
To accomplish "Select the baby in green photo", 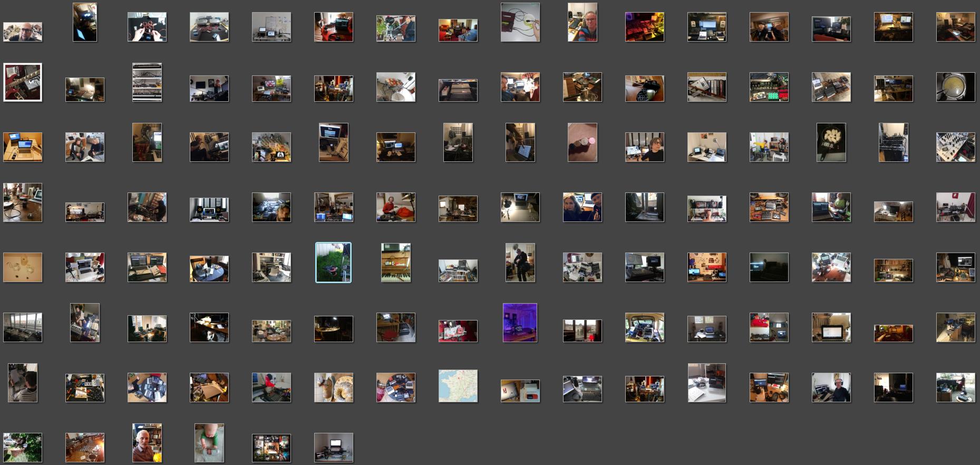I will [209, 443].
